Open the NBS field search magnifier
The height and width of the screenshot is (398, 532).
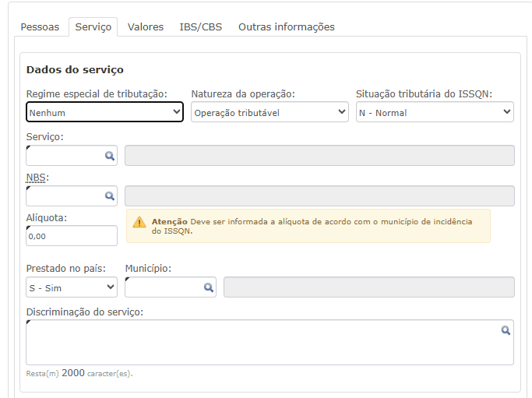point(110,195)
